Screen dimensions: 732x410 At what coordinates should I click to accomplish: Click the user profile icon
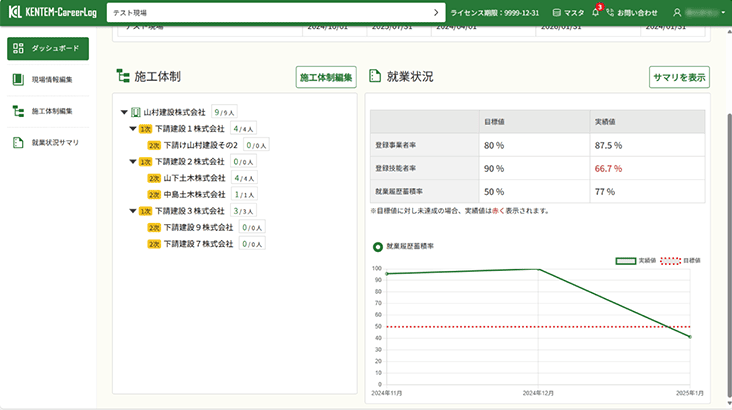(677, 12)
